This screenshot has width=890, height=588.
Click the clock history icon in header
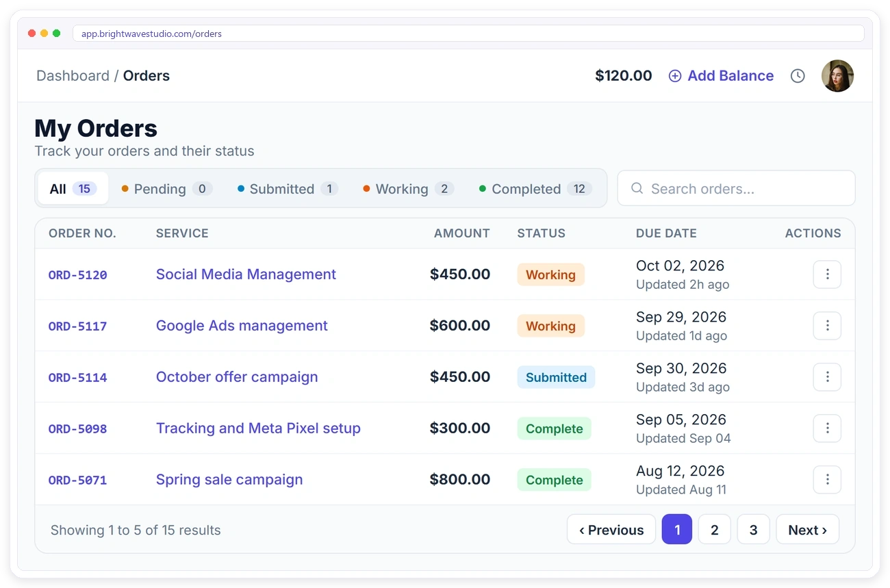click(798, 76)
